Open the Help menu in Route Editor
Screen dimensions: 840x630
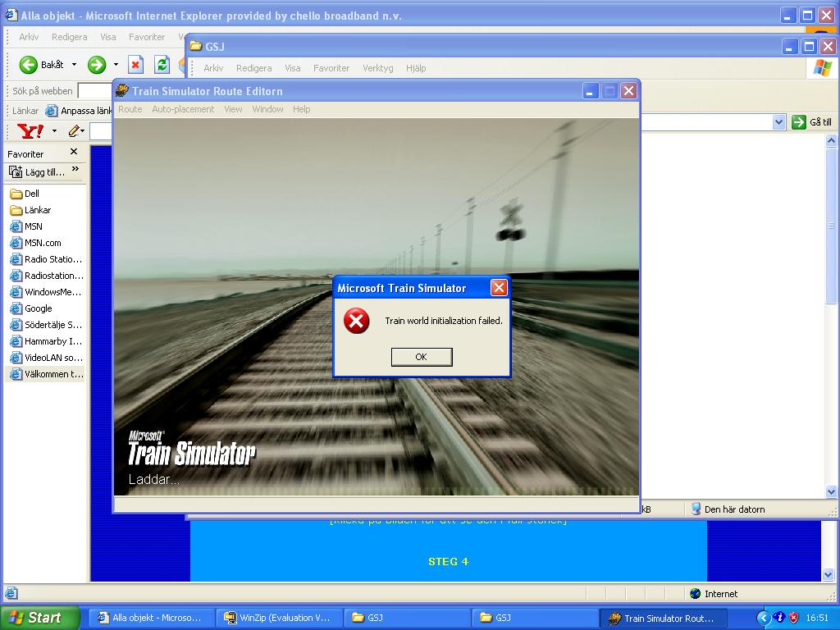click(301, 109)
